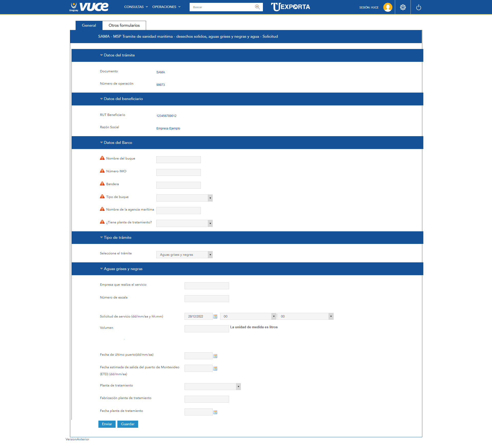Open calendar for Fecha planta de tratamiento
Screen dimensions: 492x448
click(x=215, y=412)
